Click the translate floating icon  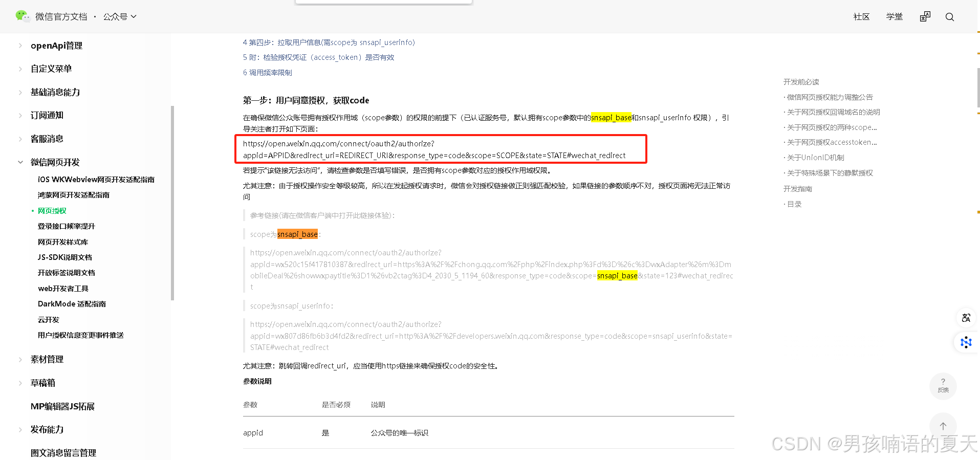(966, 318)
